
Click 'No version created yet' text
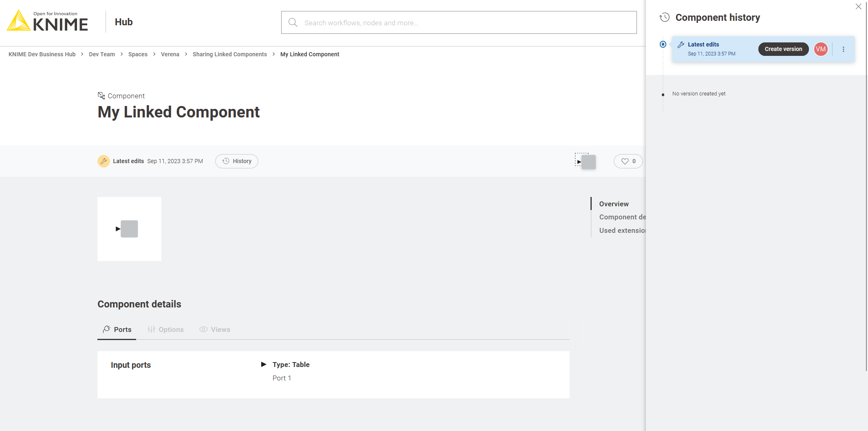(x=699, y=94)
